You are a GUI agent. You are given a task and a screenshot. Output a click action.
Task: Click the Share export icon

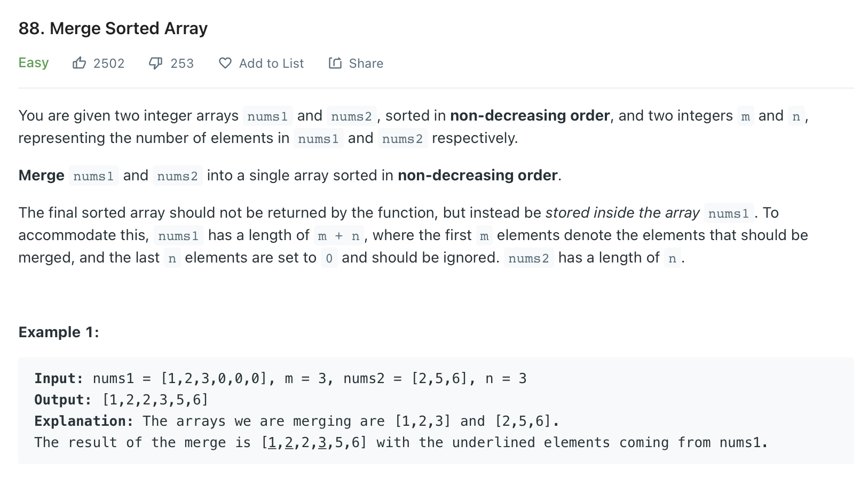point(335,63)
